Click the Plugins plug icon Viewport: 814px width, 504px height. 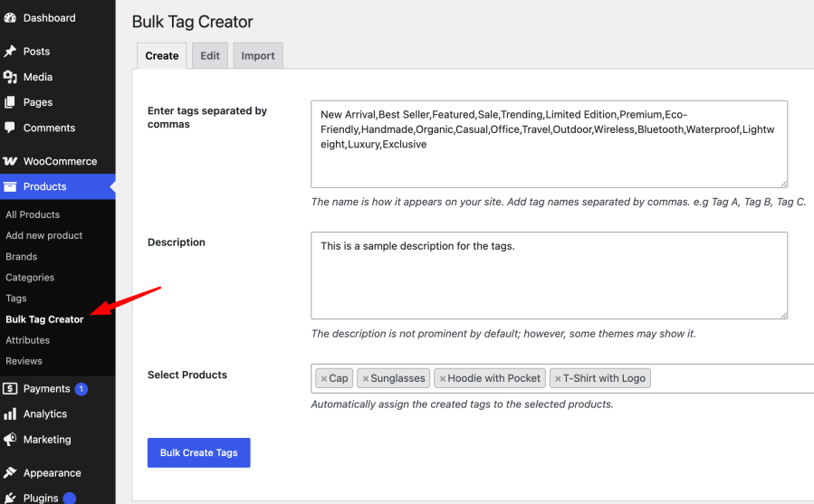[10, 498]
